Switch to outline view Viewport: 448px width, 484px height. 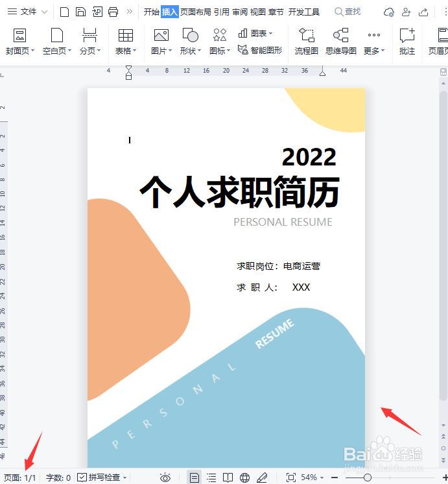click(211, 478)
